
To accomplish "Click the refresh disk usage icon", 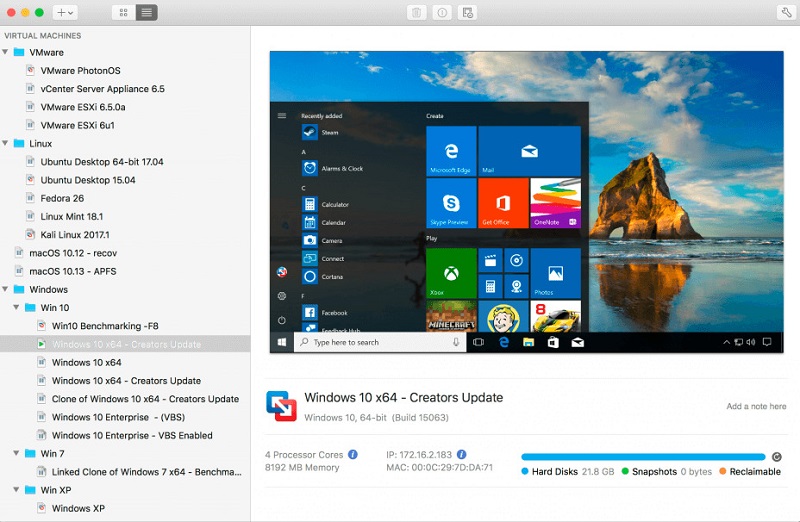I will click(777, 457).
